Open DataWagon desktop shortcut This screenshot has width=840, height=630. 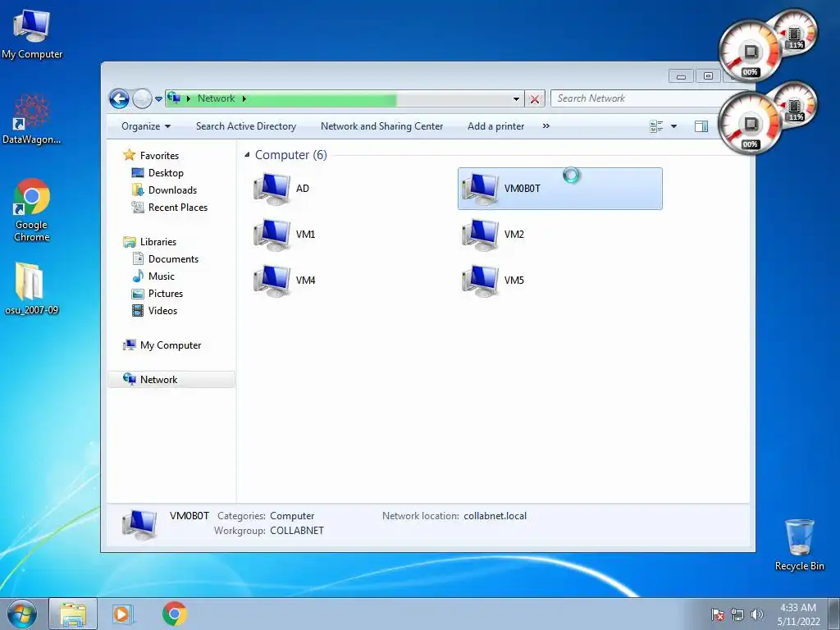32,120
